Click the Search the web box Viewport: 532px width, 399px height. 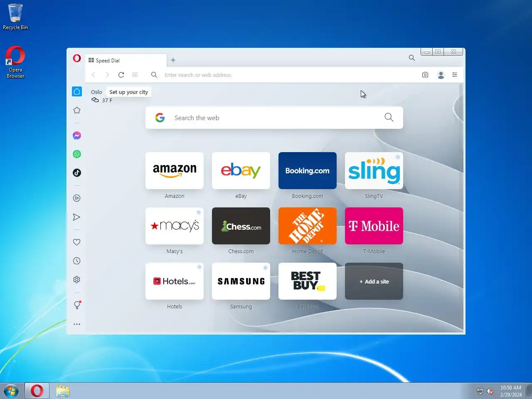click(274, 118)
